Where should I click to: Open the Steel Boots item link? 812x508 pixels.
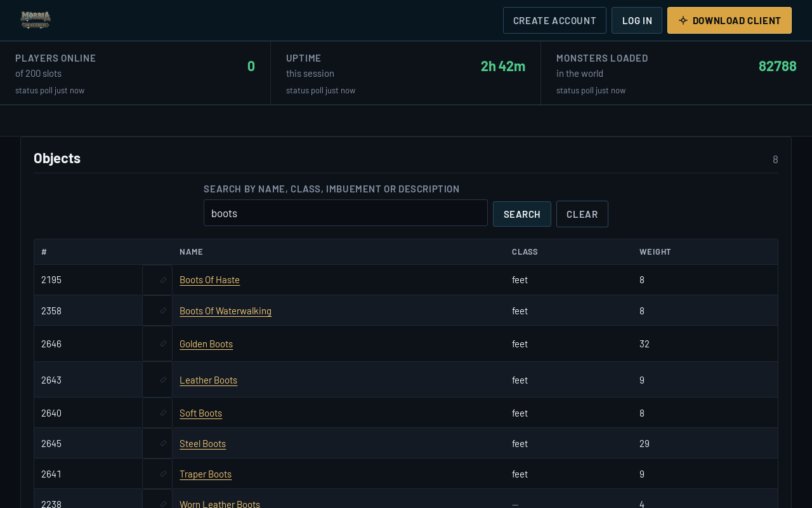pos(202,443)
